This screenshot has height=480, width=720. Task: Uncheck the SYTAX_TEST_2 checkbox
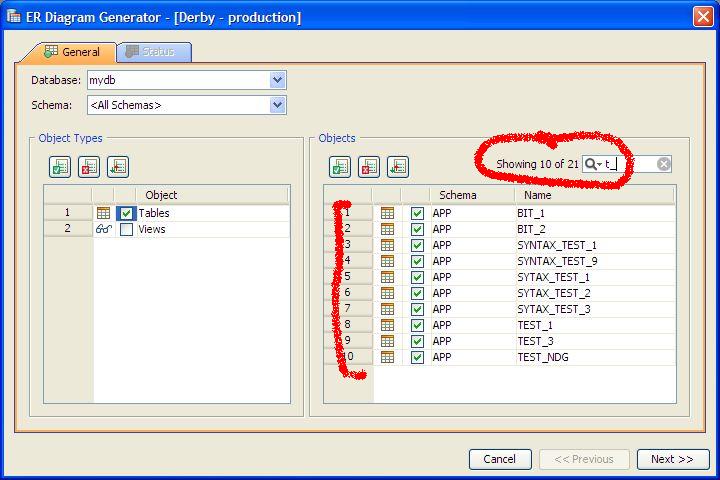click(417, 293)
